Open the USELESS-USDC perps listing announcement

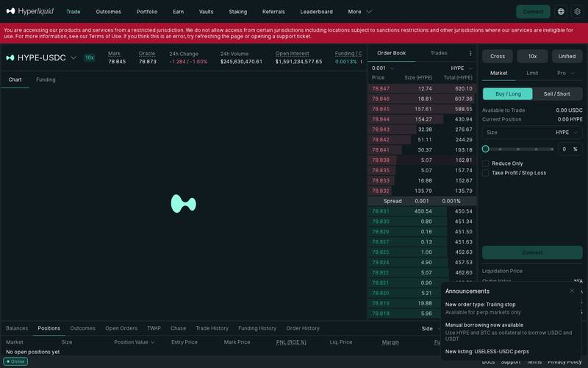click(x=487, y=352)
